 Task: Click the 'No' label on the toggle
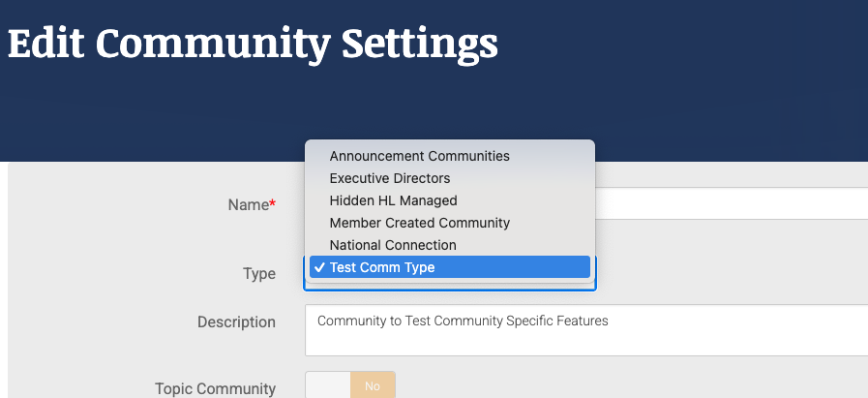pos(373,386)
